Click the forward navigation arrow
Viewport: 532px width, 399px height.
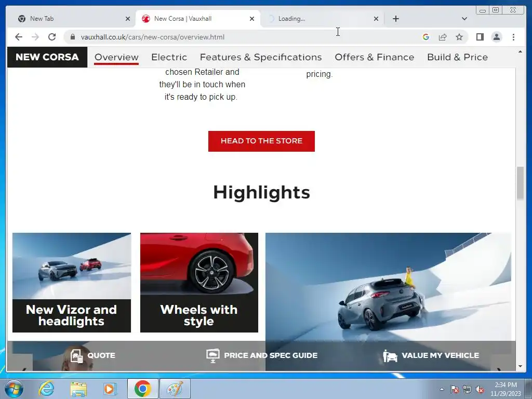(x=35, y=37)
